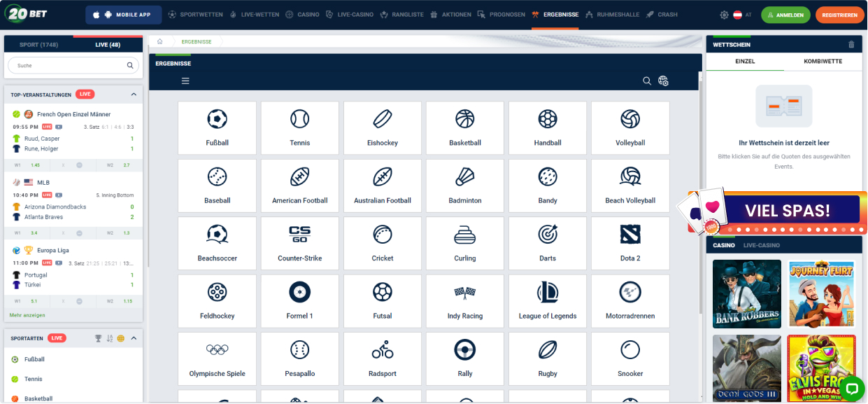Screen dimensions: 868x404
Task: Open the globe timezone settings icon
Action: tap(663, 81)
